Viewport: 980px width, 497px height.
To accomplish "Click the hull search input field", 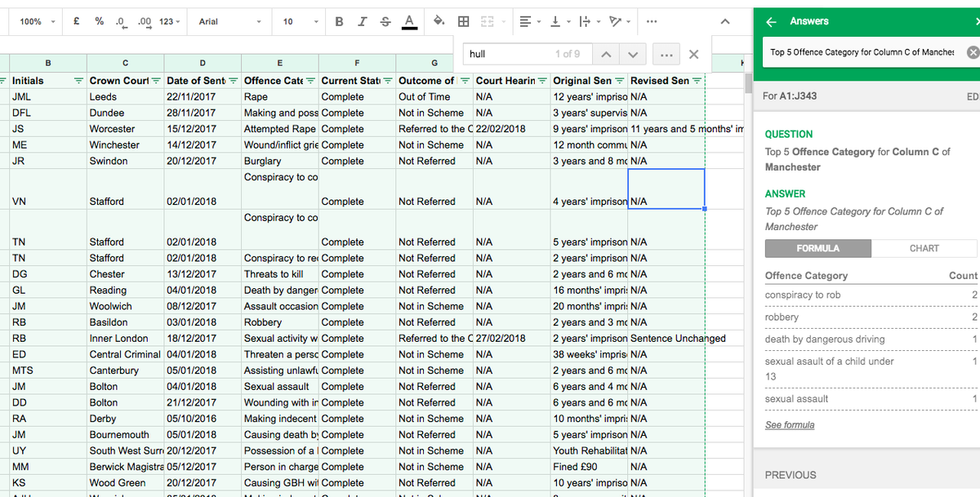I will (x=527, y=53).
